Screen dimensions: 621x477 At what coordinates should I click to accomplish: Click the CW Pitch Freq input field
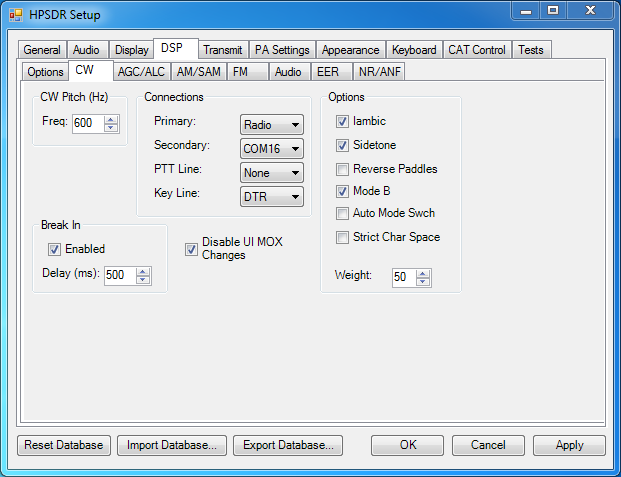coord(88,124)
